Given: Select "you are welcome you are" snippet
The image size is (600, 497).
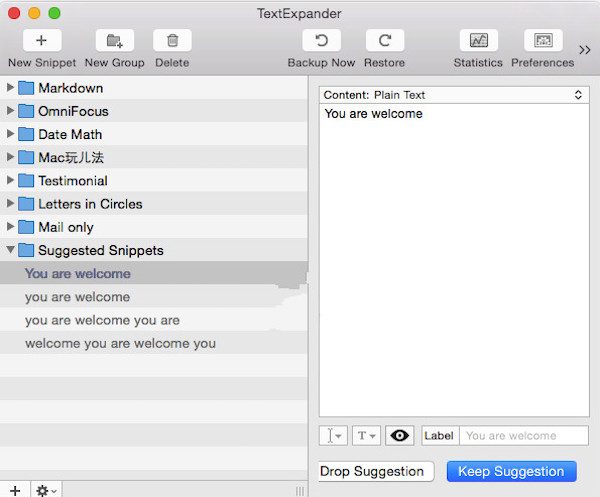Looking at the screenshot, I should 153,320.
